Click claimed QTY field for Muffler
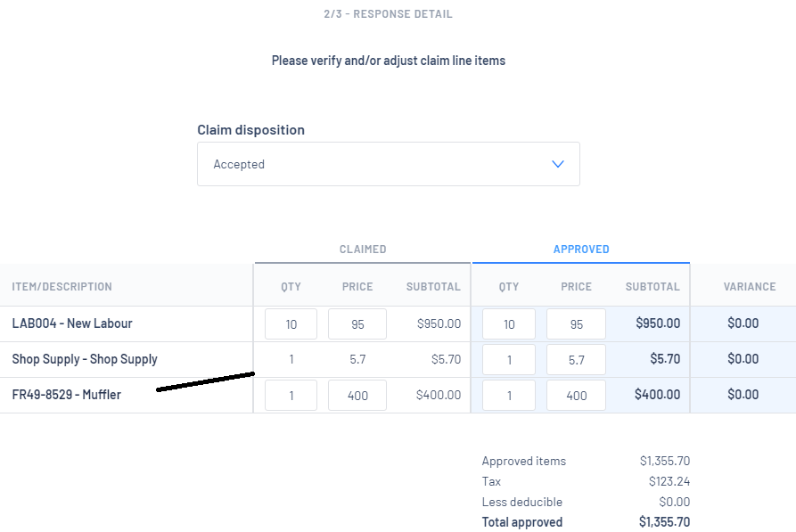Viewport: 796px width, 532px height. coord(291,396)
